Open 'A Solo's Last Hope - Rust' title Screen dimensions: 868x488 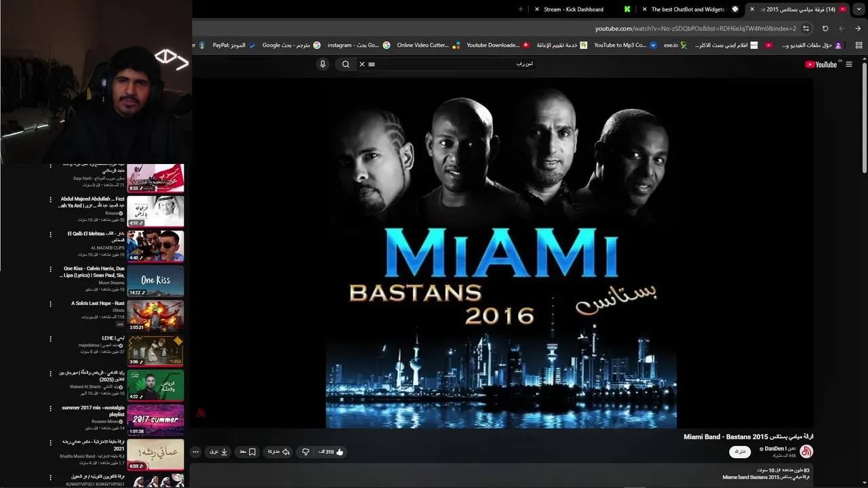click(98, 303)
